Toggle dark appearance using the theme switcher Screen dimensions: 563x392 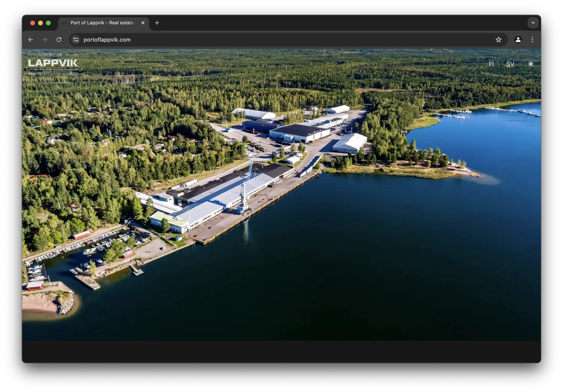(x=530, y=64)
